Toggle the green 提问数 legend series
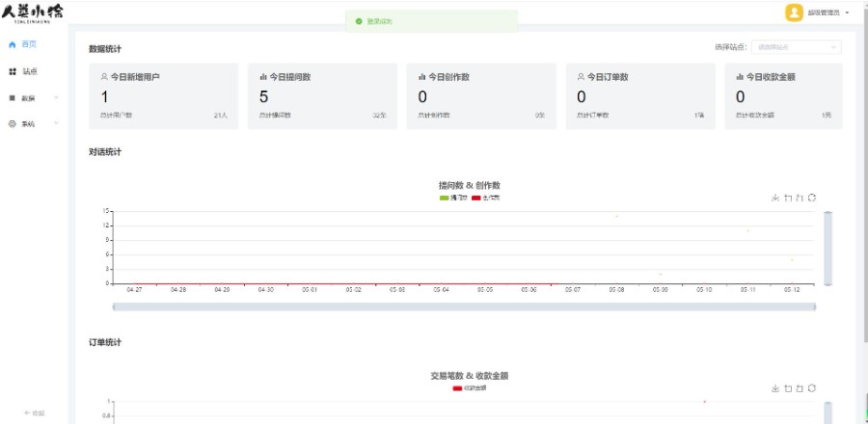Image resolution: width=868 pixels, height=424 pixels. [x=453, y=198]
